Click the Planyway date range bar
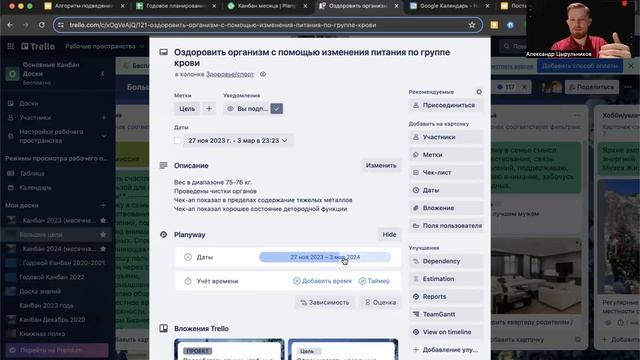The height and width of the screenshot is (360, 640). pyautogui.click(x=325, y=257)
